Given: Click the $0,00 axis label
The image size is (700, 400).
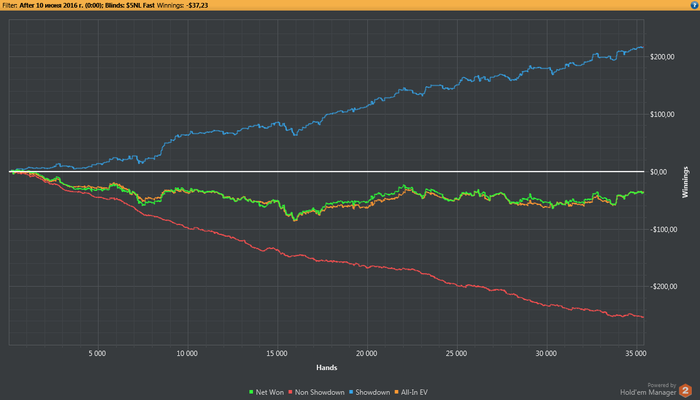Looking at the screenshot, I should point(658,172).
